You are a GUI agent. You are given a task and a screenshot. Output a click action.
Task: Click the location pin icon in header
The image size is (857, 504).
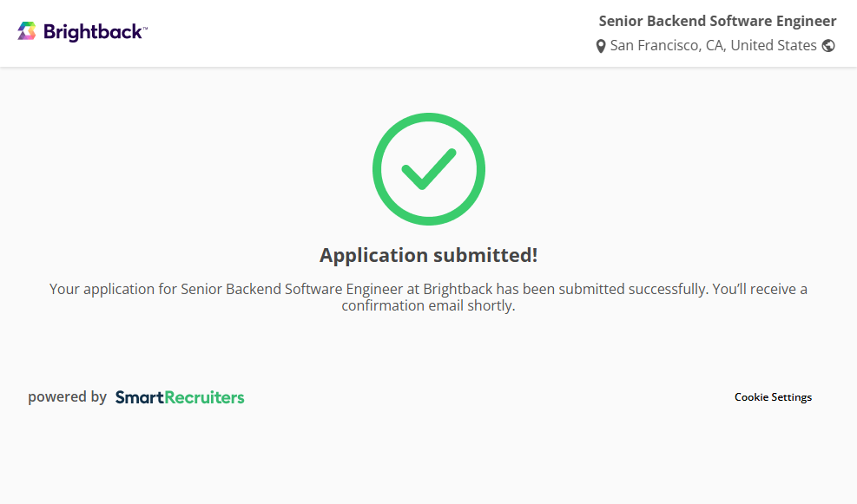pyautogui.click(x=601, y=46)
